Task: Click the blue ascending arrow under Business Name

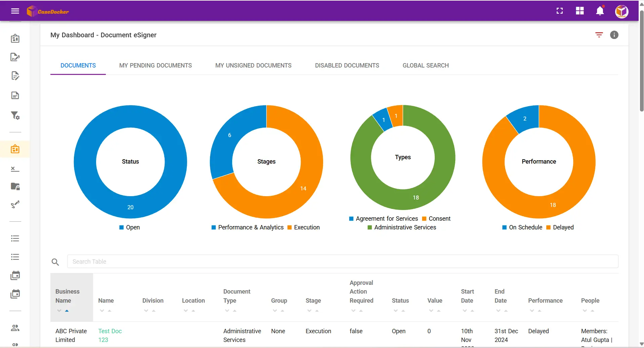Action: tap(67, 311)
